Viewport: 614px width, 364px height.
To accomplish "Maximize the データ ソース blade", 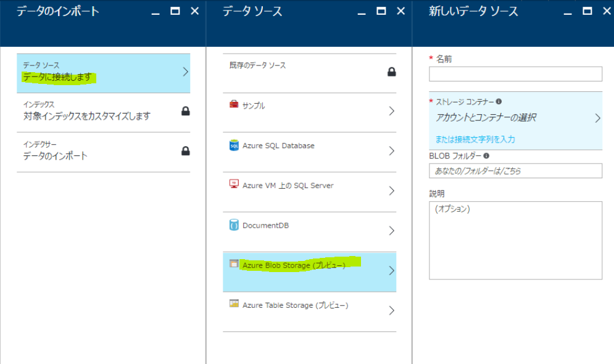I will click(381, 11).
